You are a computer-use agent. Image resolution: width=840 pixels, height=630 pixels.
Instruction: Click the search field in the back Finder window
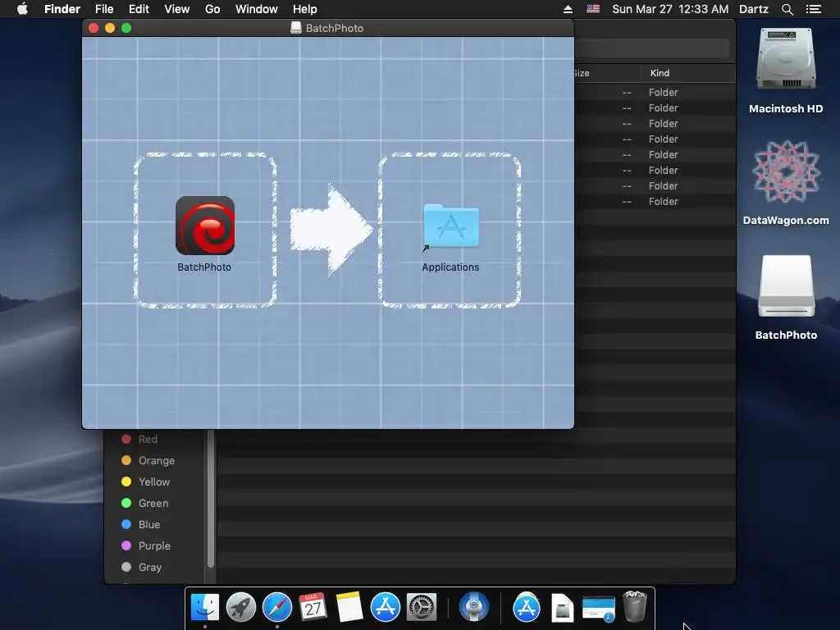tap(652, 49)
